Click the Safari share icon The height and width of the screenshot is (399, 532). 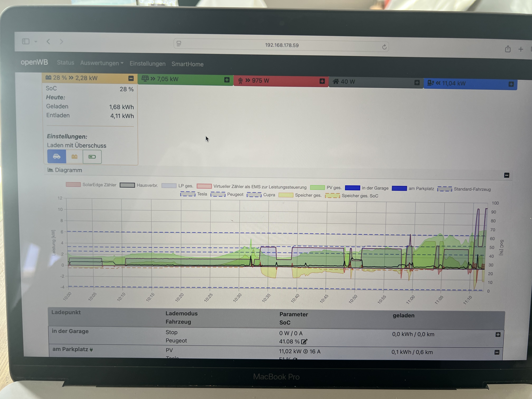pyautogui.click(x=507, y=49)
